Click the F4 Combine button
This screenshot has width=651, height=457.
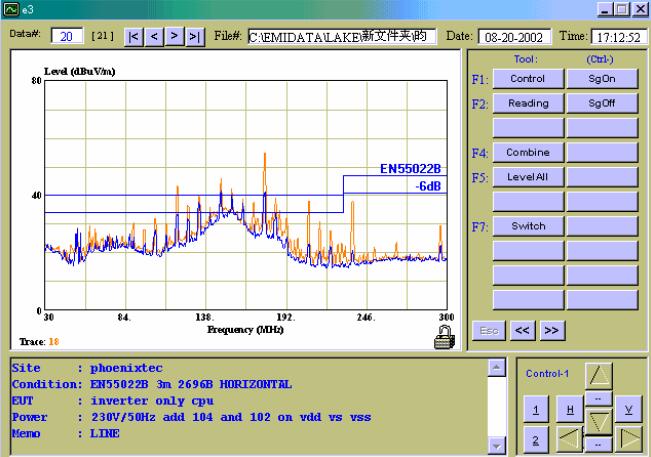pyautogui.click(x=528, y=152)
